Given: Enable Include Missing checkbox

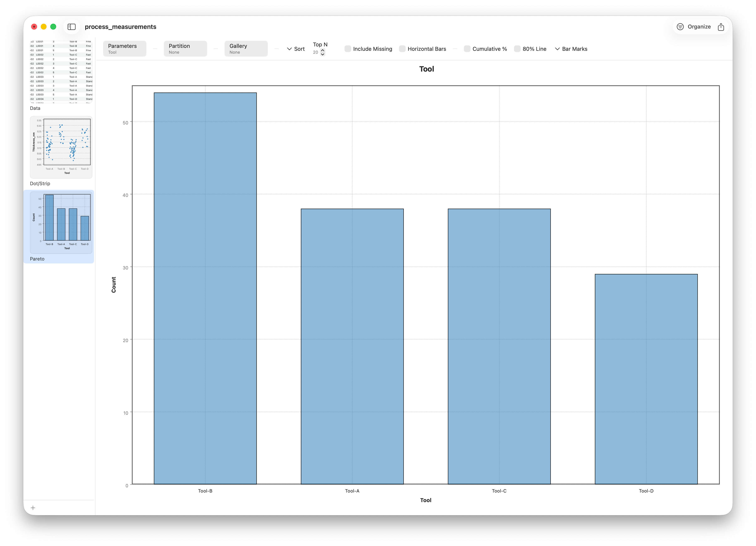Looking at the screenshot, I should tap(348, 49).
